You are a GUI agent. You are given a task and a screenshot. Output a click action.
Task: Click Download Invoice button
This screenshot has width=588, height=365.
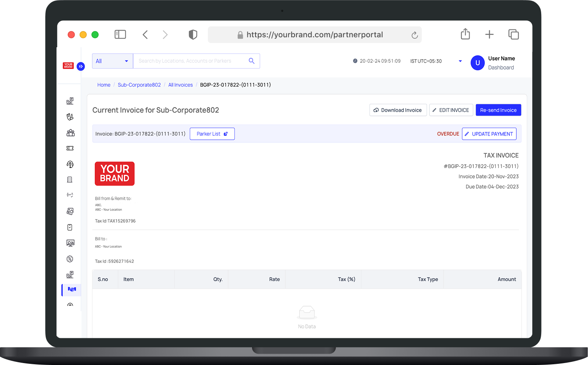pos(398,110)
